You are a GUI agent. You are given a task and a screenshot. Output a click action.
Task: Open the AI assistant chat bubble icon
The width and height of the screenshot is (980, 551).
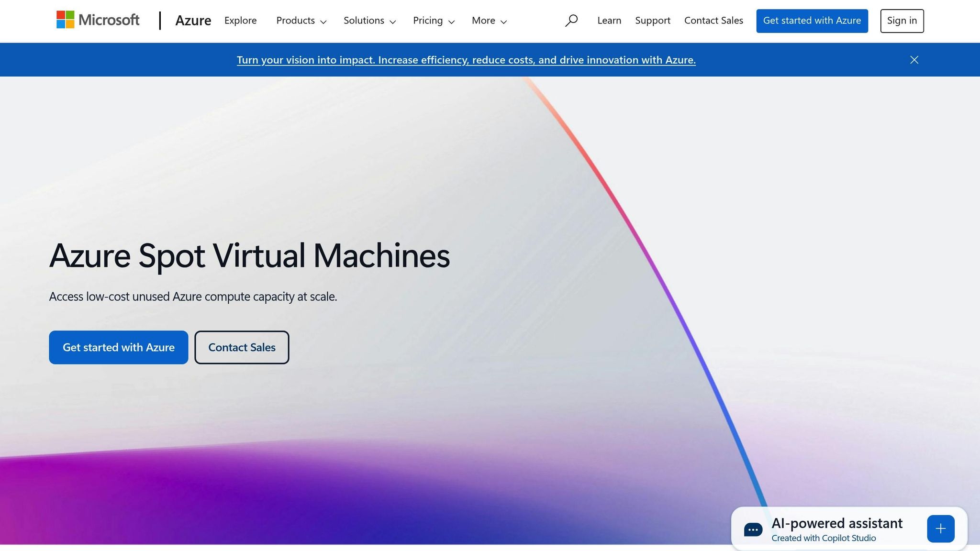click(753, 529)
